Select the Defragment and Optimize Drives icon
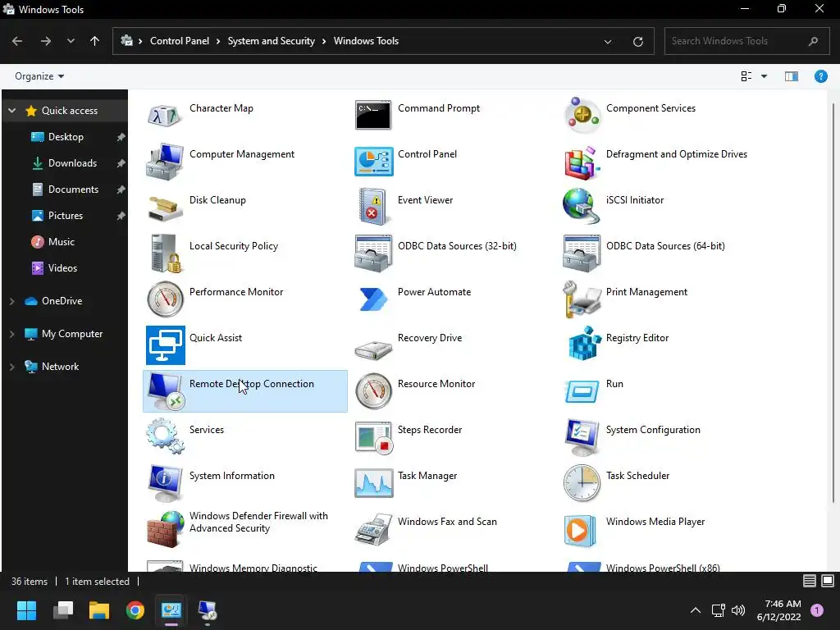Screen dimensions: 840x630 coord(582,162)
